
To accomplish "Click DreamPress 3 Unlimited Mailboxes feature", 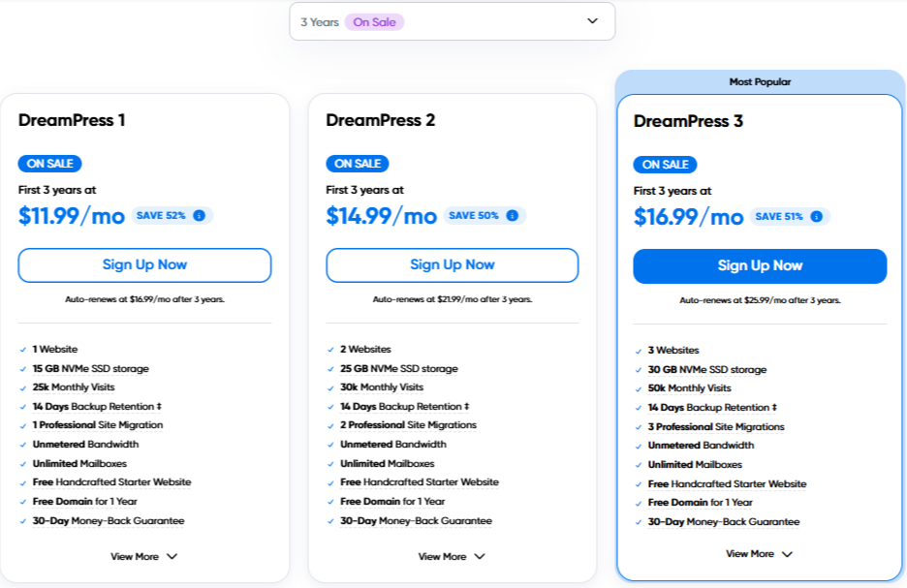I will tap(695, 465).
